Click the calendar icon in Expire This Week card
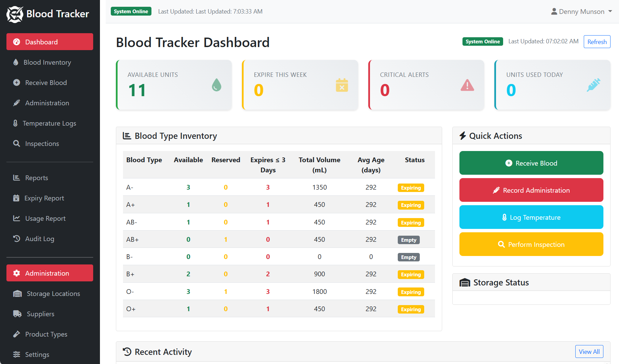The width and height of the screenshot is (619, 364). [342, 85]
